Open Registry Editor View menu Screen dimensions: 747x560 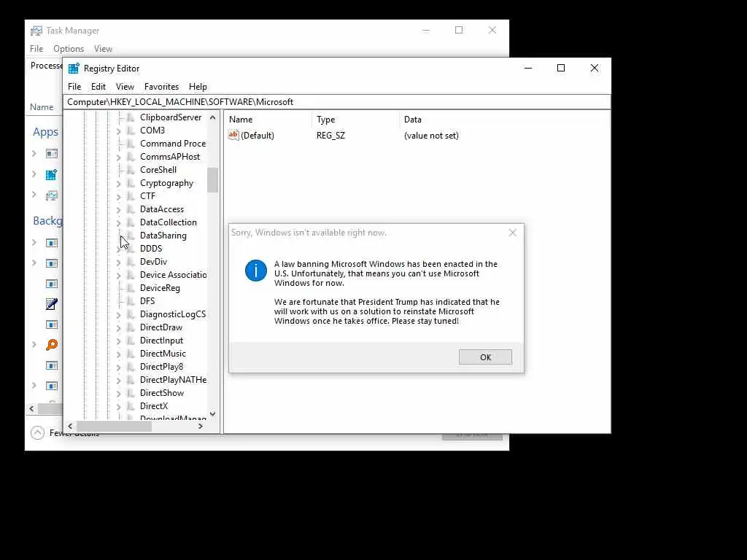(125, 87)
